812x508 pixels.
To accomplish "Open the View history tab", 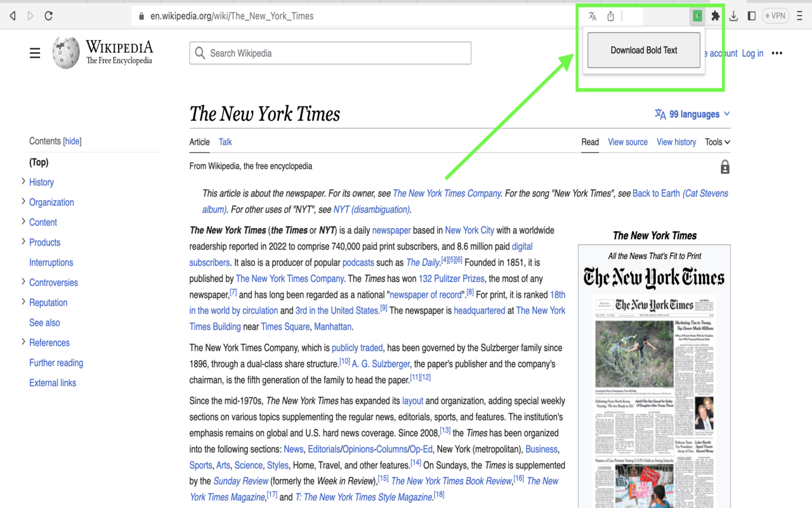I will pyautogui.click(x=676, y=142).
